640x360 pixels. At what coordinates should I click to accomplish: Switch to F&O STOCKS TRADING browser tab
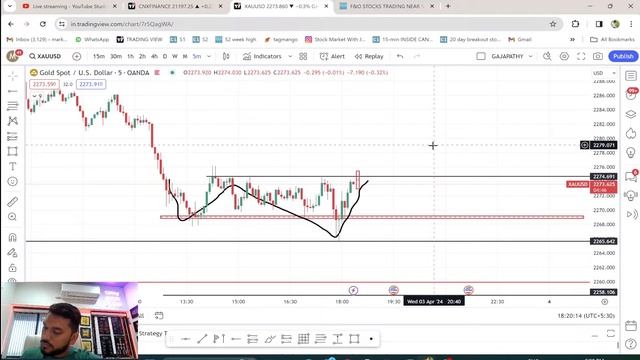tap(387, 6)
